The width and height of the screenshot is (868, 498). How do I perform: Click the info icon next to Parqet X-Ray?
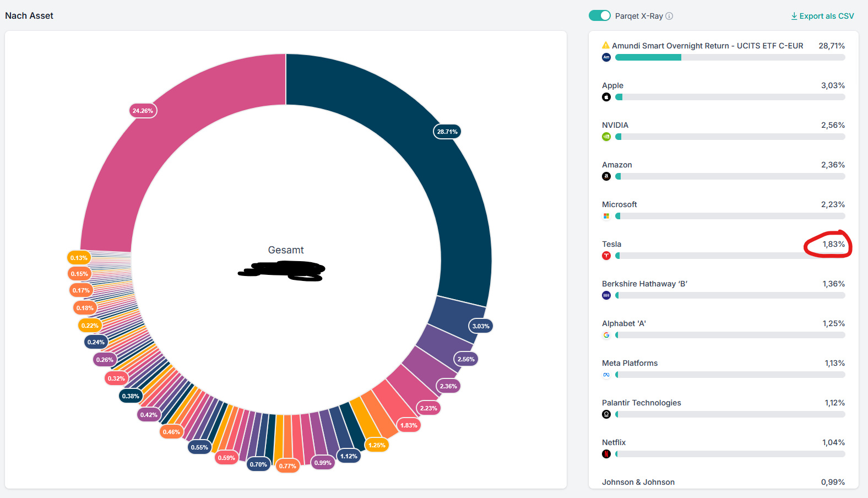(x=669, y=16)
